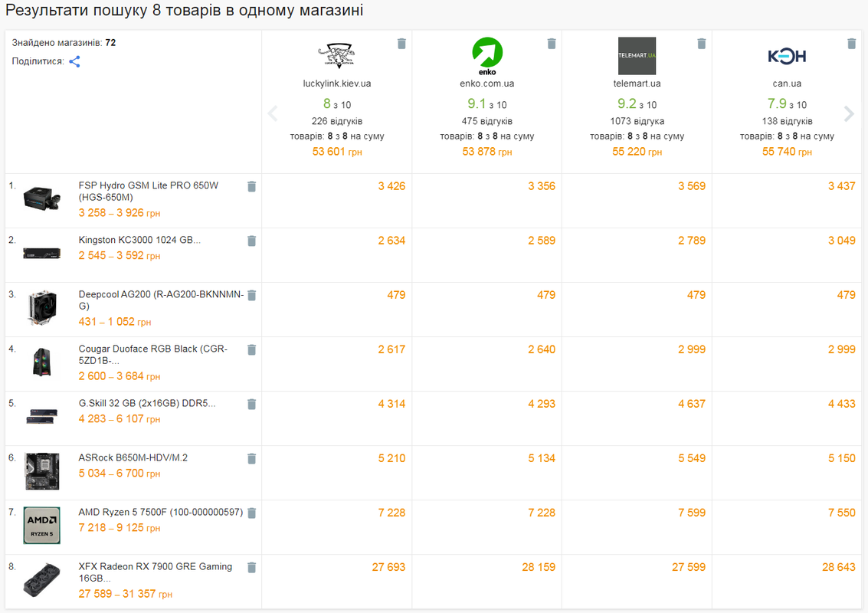The height and width of the screenshot is (613, 868).
Task: Click price 4 637 for G.Skill RAM
Action: (691, 405)
